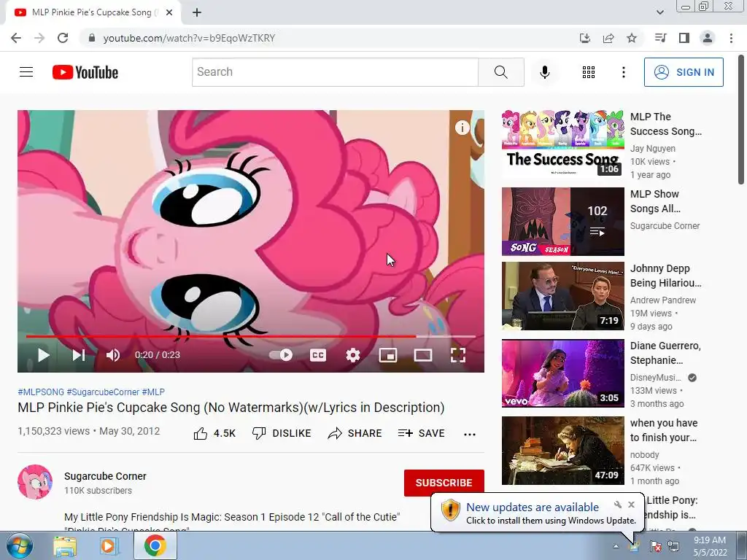Select the MLP Pinkie Pie's Cupcake Song tab
Screen dimensions: 747x560
coord(93,12)
